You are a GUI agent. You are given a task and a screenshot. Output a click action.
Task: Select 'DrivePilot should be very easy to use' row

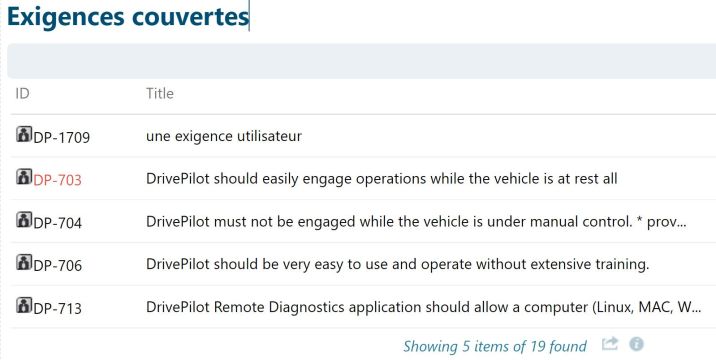point(363,264)
